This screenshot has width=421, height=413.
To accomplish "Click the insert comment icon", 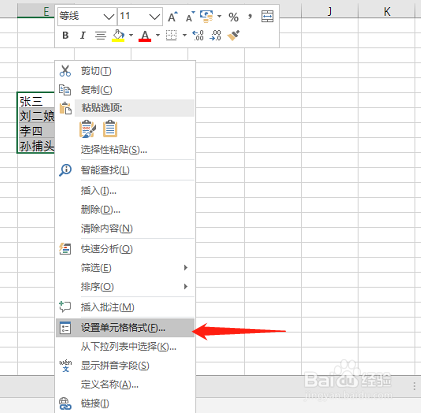I will pos(65,307).
